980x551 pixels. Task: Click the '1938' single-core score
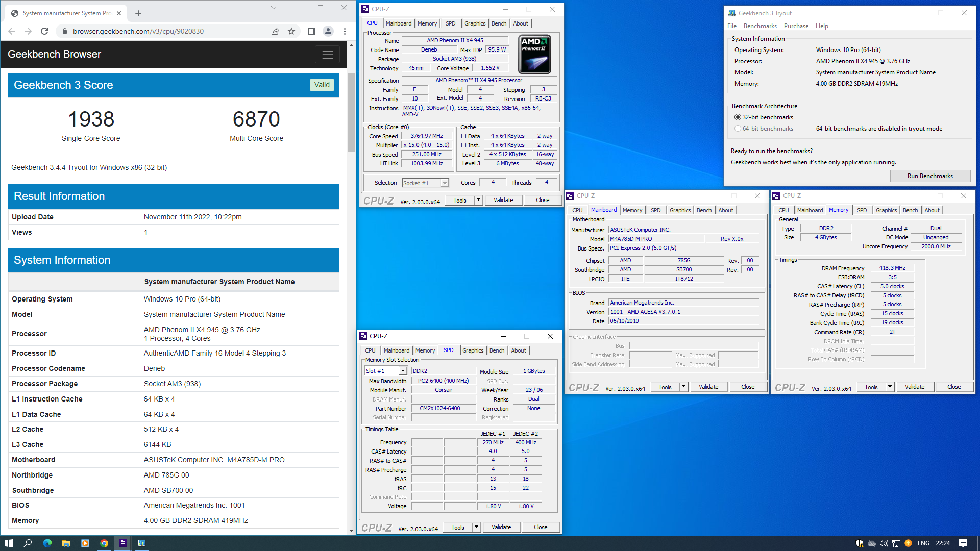click(x=91, y=119)
